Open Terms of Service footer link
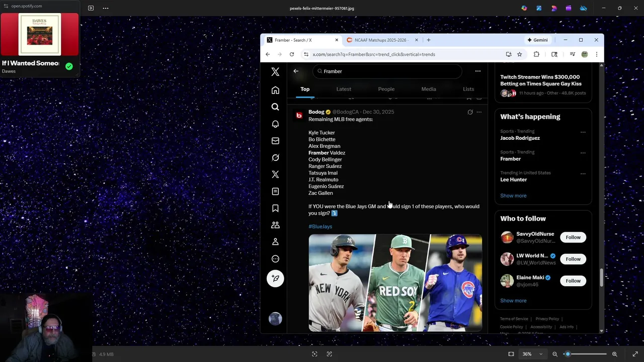The width and height of the screenshot is (644, 362). coord(514,319)
